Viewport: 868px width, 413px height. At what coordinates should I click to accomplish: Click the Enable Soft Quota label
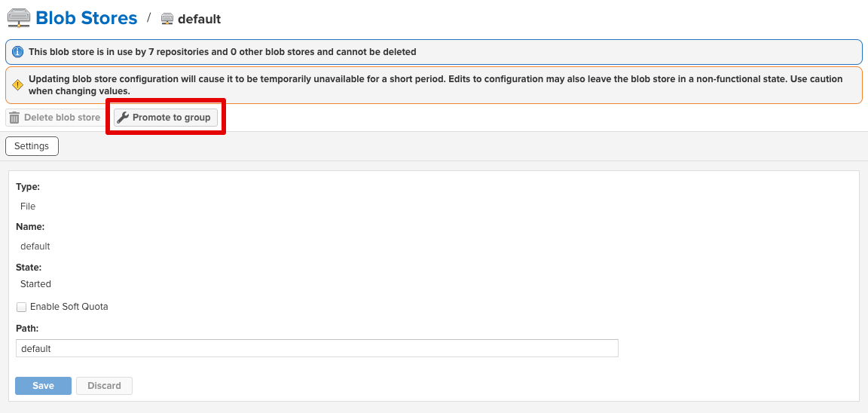click(x=69, y=307)
